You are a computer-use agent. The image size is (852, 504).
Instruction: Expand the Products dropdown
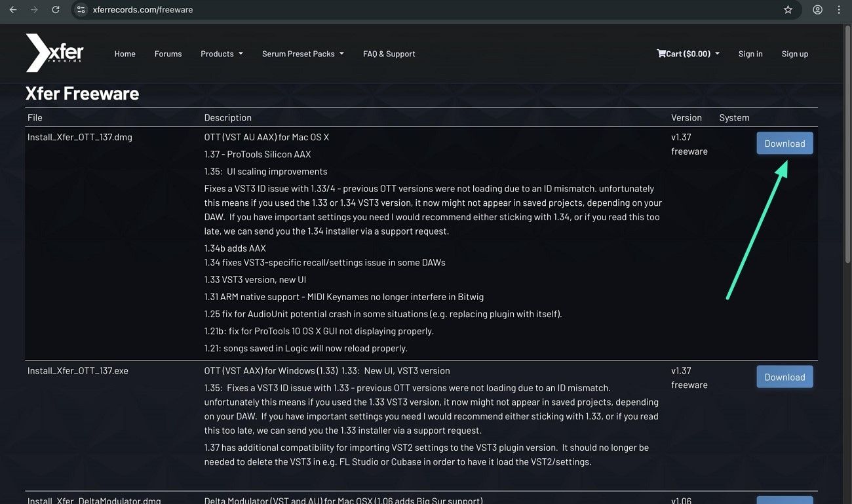click(222, 54)
